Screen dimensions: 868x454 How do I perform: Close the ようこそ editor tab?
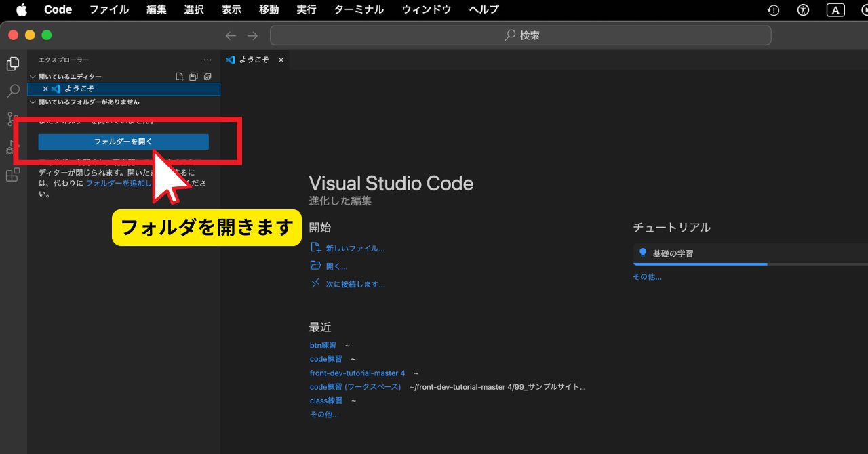click(281, 60)
